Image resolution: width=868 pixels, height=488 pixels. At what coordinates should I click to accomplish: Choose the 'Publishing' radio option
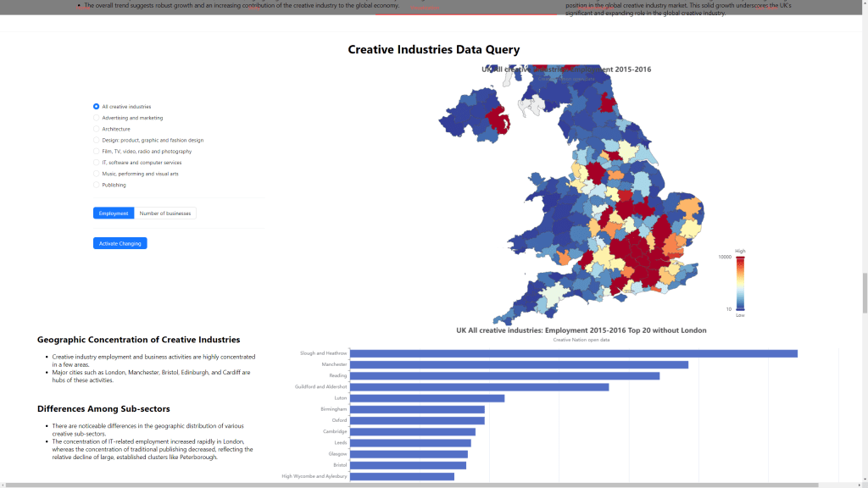tap(97, 185)
